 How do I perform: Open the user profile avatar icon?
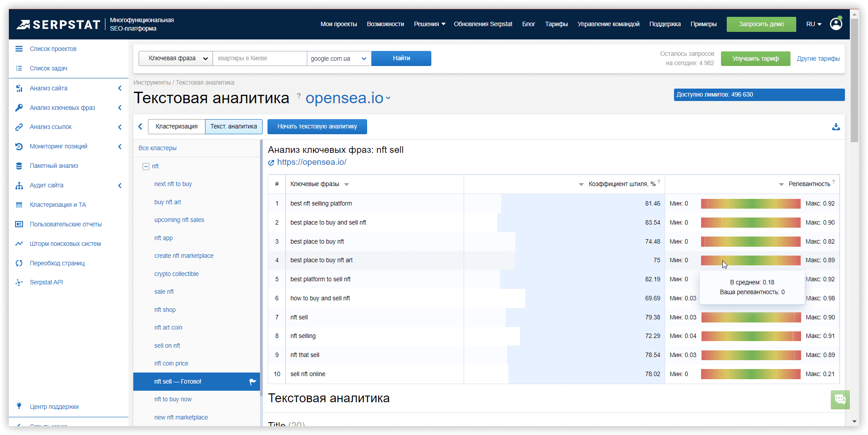click(x=836, y=24)
